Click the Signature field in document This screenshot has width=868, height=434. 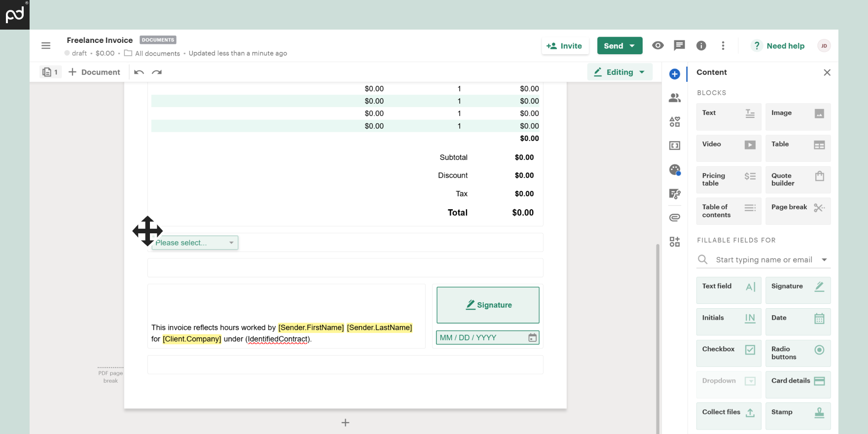(x=488, y=305)
